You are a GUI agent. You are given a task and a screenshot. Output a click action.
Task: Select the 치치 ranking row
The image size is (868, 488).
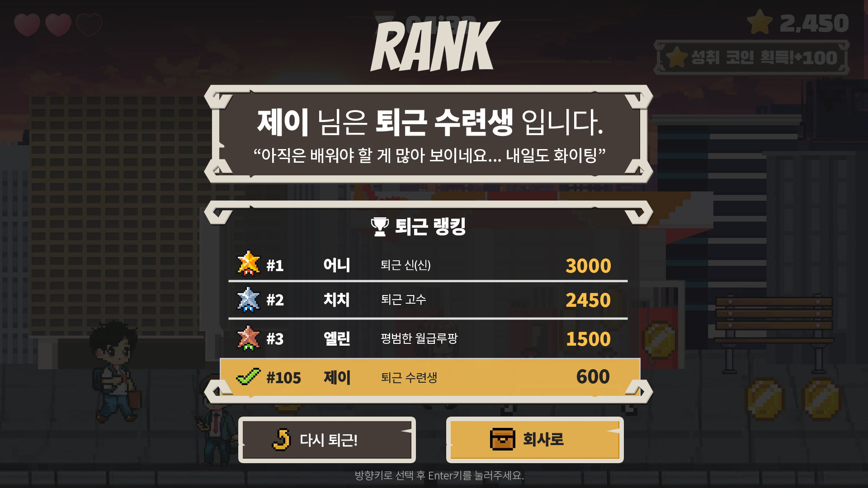[x=428, y=300]
